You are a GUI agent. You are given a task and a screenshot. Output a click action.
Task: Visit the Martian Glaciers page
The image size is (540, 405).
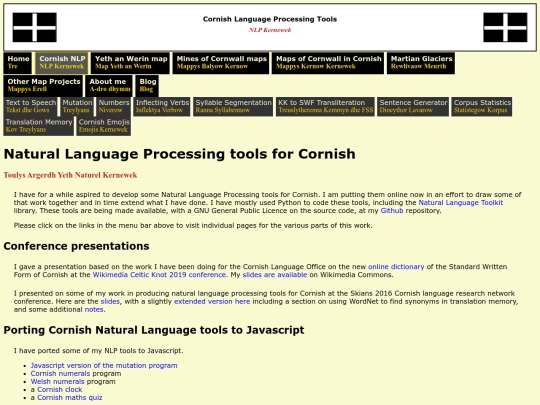coord(421,63)
